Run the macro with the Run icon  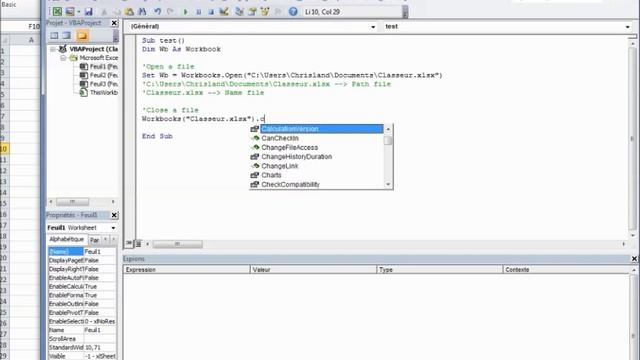pyautogui.click(x=185, y=12)
